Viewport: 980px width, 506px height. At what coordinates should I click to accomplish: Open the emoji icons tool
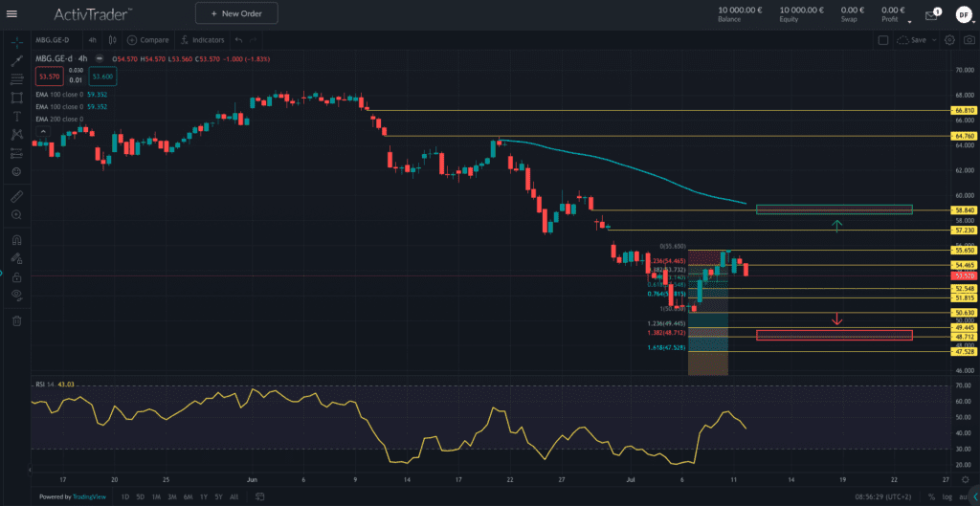click(x=16, y=171)
